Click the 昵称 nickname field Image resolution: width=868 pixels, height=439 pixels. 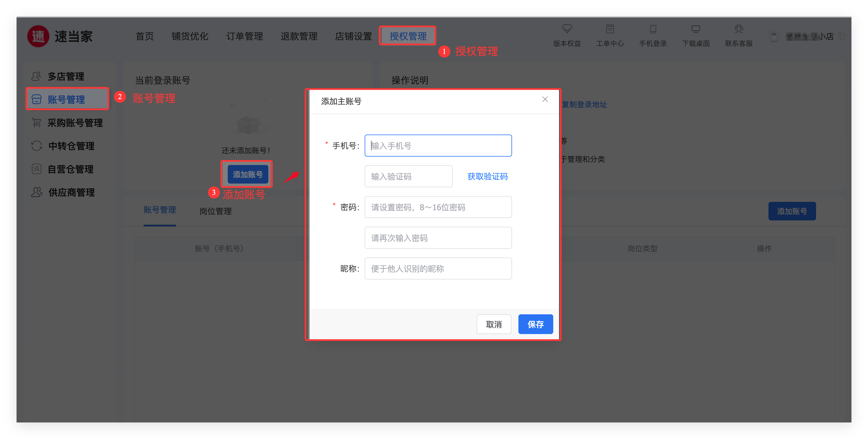click(x=438, y=269)
